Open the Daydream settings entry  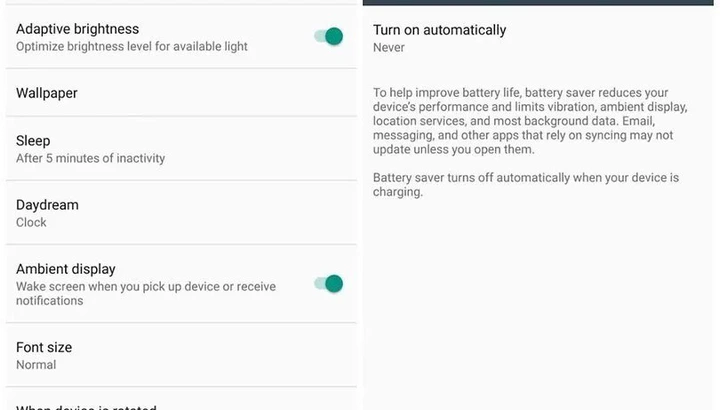(181, 213)
